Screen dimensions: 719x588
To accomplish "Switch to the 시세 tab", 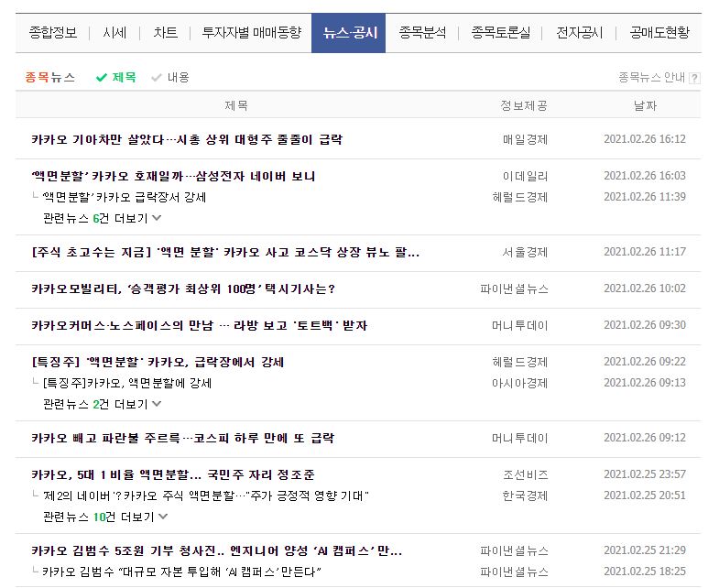I will [114, 33].
